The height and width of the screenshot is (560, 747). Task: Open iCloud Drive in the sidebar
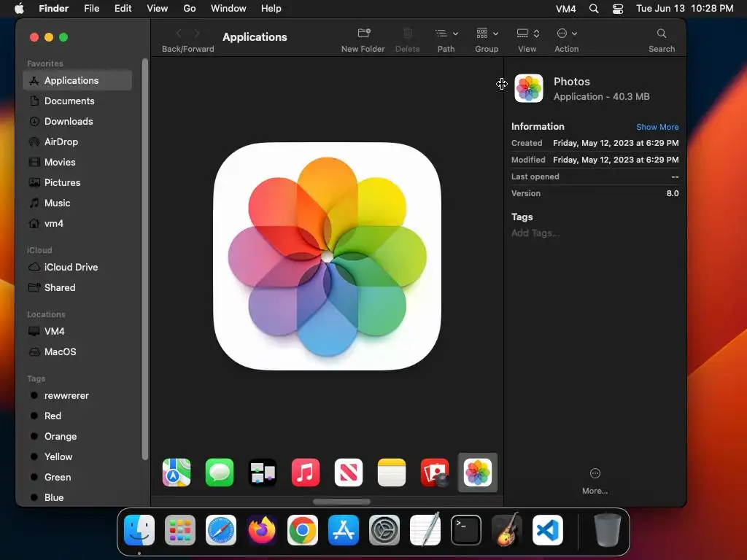77,267
